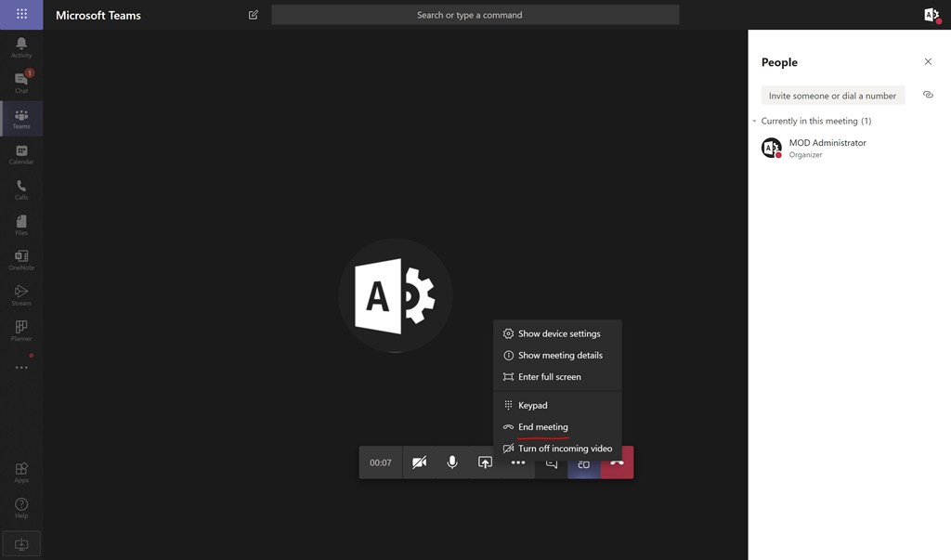951x560 pixels.
Task: Open the Calls section
Action: click(x=20, y=189)
